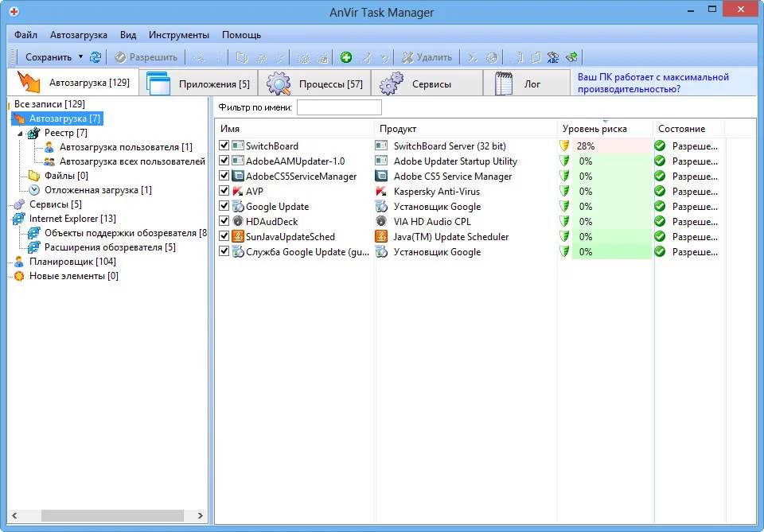Click the tree horizontal scrollbar thumb
The width and height of the screenshot is (764, 532).
(x=112, y=515)
